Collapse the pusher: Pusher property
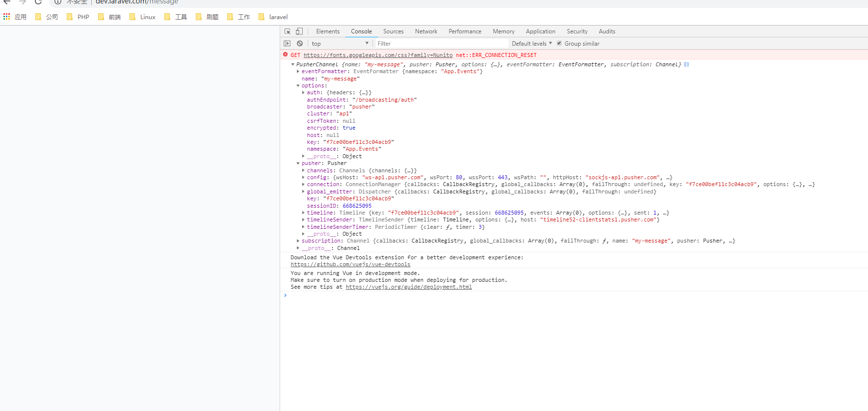868x411 pixels. coord(298,164)
